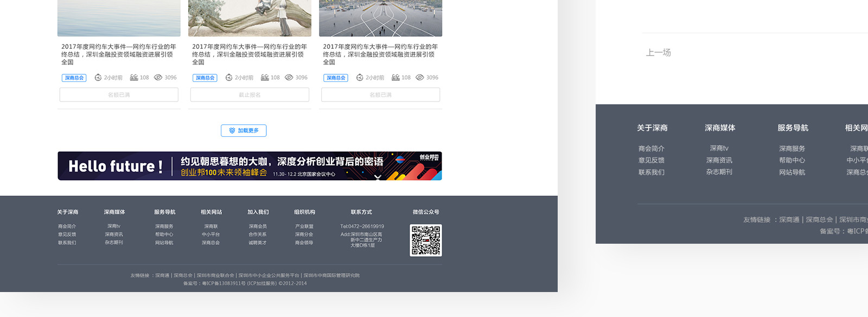Image resolution: width=868 pixels, height=317 pixels.
Task: Click the eye views icon under the sea photo card
Action: (158, 78)
